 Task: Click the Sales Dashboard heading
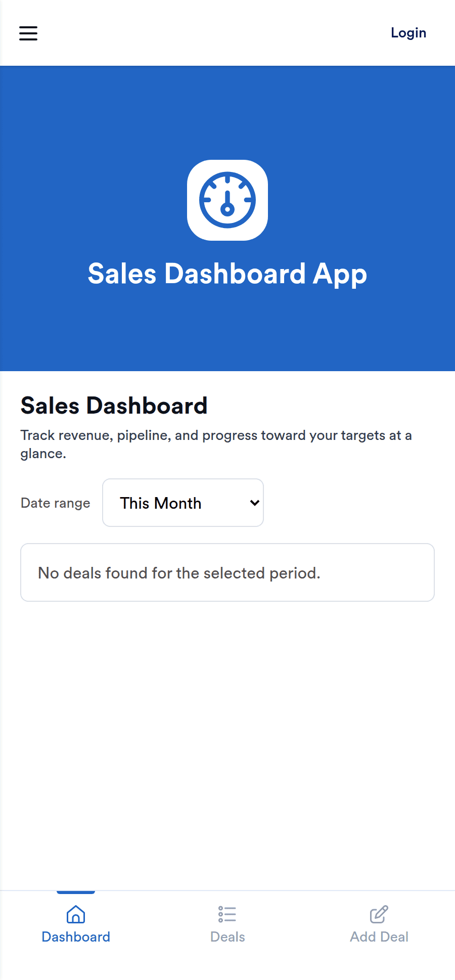pos(114,406)
